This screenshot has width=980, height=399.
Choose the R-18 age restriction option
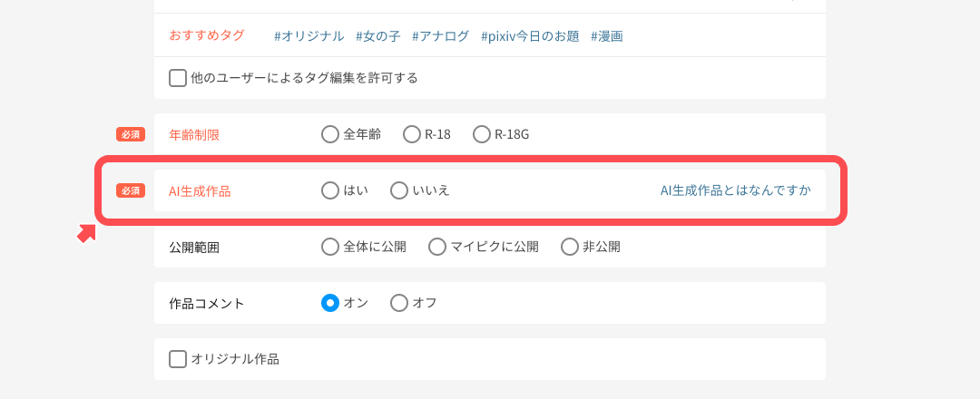pyautogui.click(x=412, y=134)
